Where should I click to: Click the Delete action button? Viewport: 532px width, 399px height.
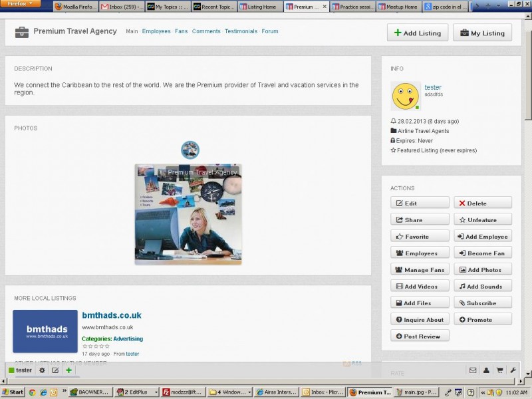483,203
